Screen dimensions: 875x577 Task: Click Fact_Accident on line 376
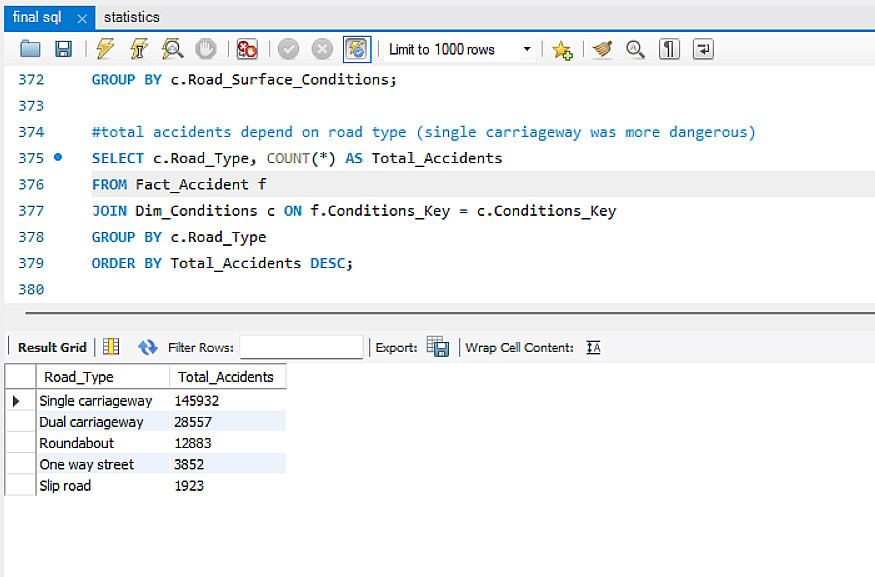[192, 185]
